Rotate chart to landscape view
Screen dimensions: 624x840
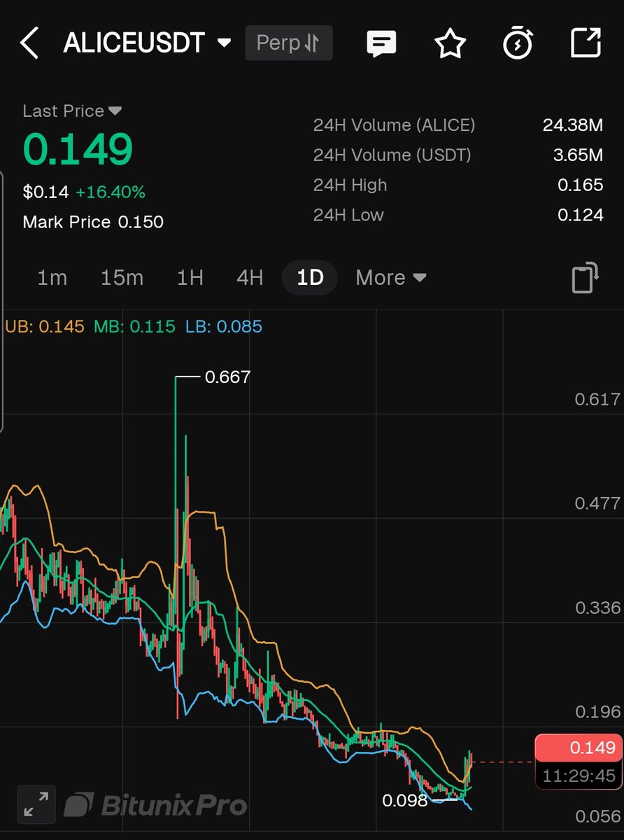(586, 277)
